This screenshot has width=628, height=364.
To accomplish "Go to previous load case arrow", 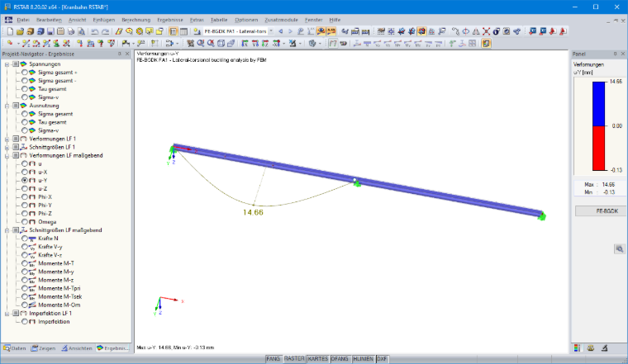I will click(280, 31).
